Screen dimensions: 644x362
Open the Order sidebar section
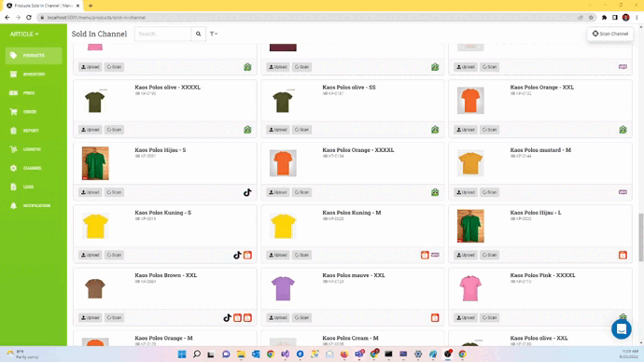(x=34, y=112)
